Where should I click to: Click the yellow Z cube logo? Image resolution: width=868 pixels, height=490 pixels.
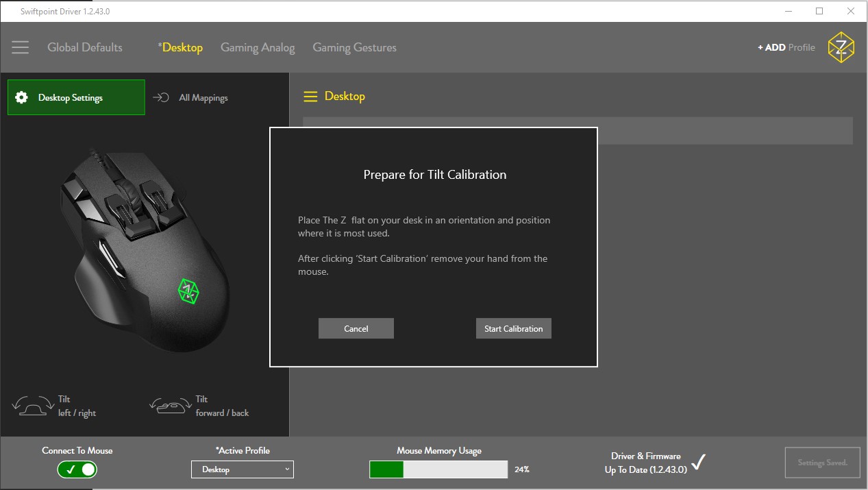point(841,47)
